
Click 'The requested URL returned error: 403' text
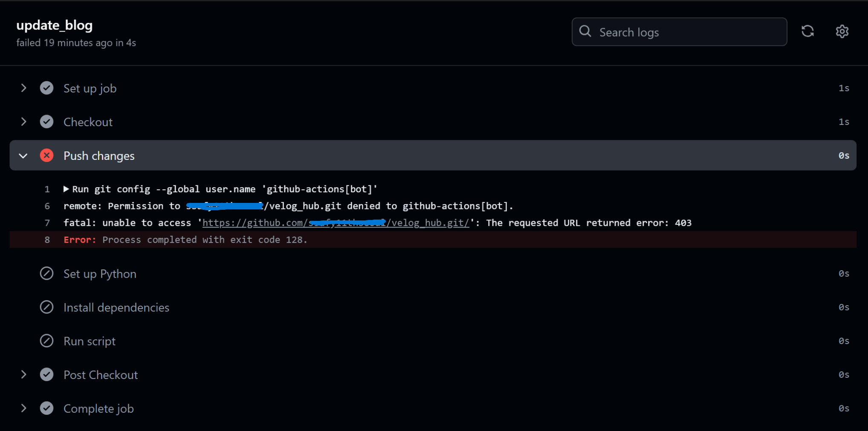[x=589, y=223]
